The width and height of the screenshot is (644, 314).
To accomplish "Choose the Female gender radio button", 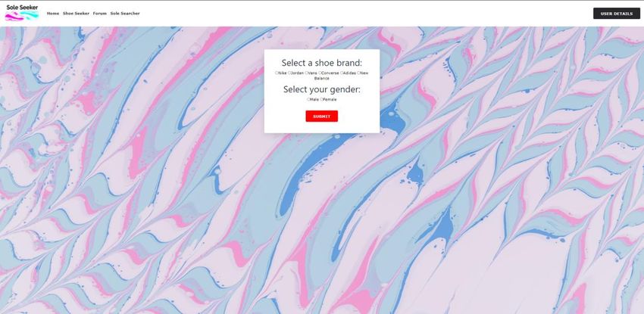I will (322, 99).
